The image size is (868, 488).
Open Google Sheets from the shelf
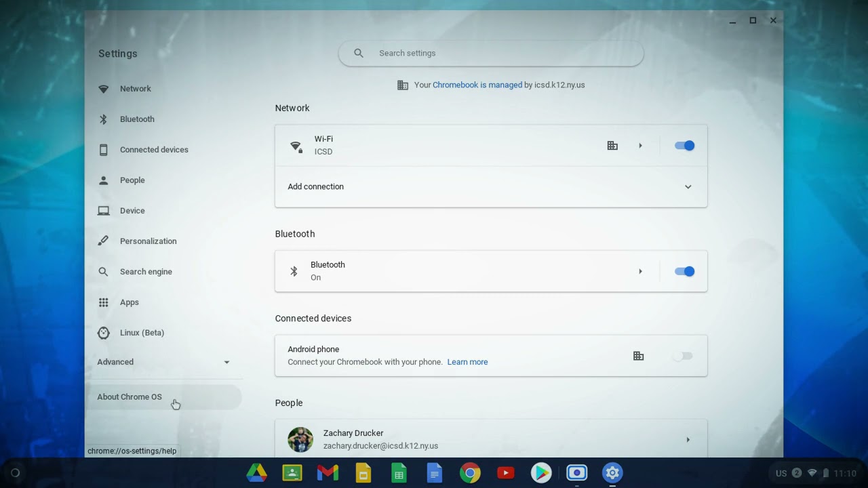399,473
